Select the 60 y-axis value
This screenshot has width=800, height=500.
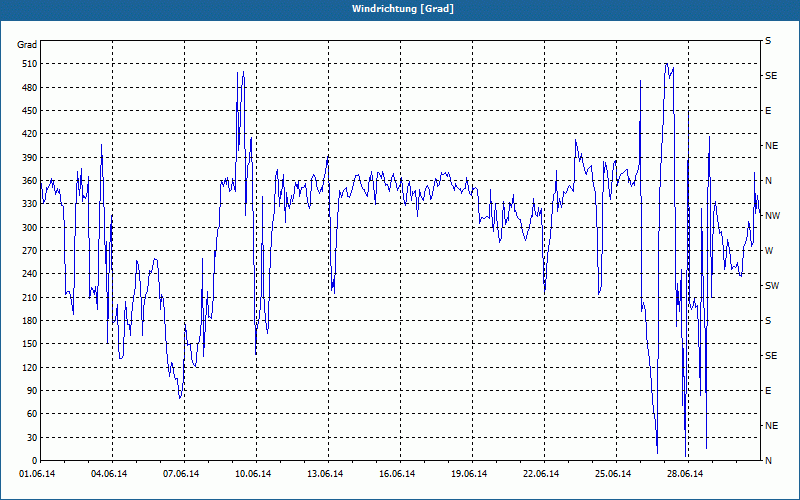pyautogui.click(x=32, y=414)
